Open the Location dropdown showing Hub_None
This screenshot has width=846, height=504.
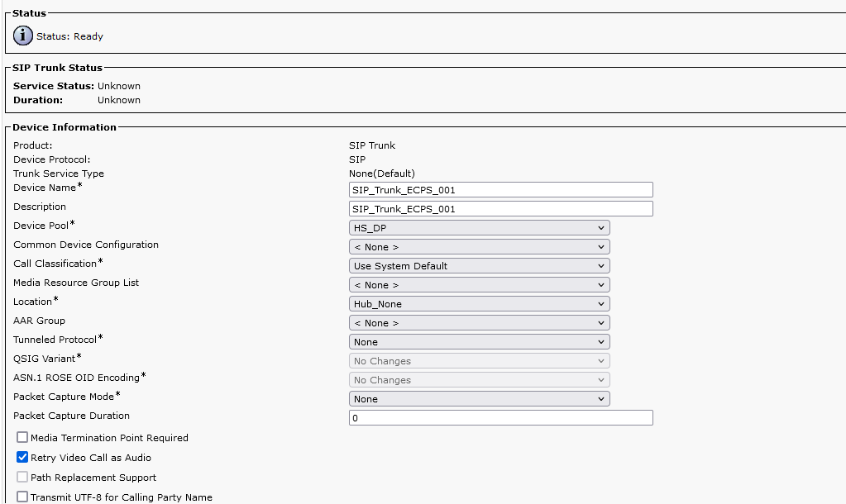479,304
